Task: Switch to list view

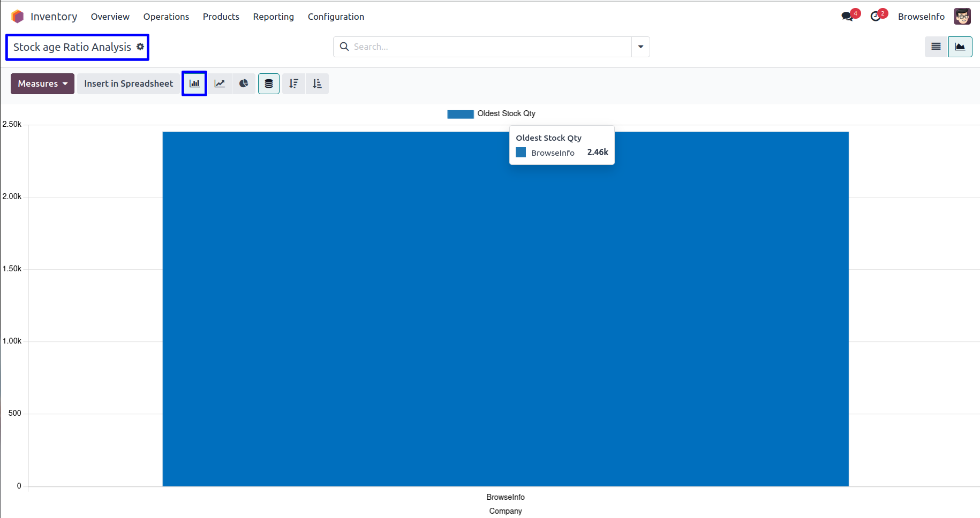Action: click(x=936, y=47)
